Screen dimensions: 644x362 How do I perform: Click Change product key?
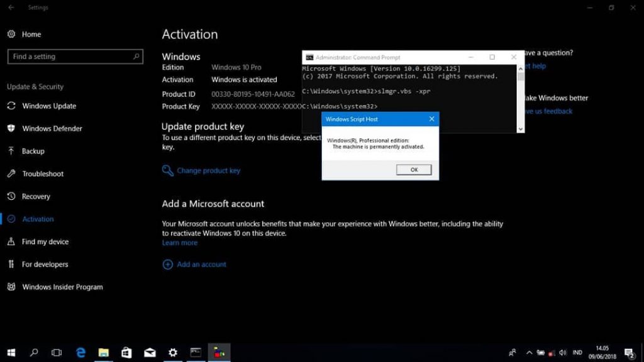click(208, 170)
